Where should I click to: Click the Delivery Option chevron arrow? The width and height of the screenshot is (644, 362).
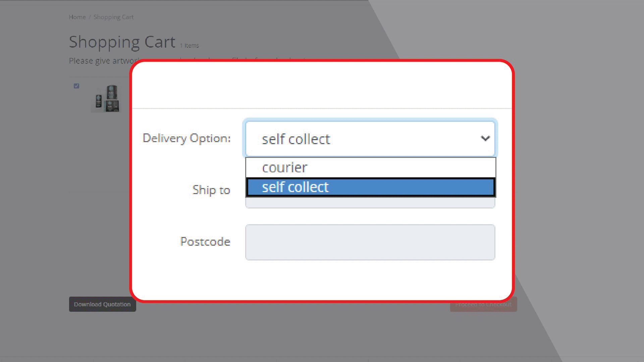485,138
